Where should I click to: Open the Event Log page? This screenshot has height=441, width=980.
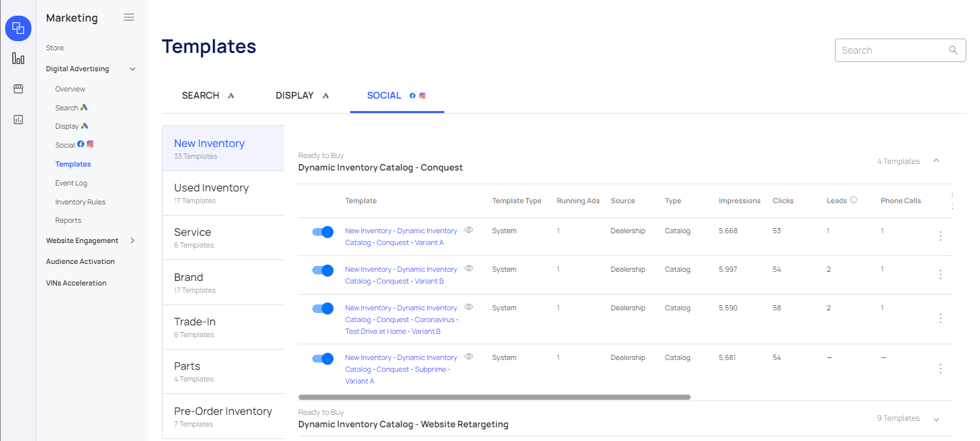[71, 183]
